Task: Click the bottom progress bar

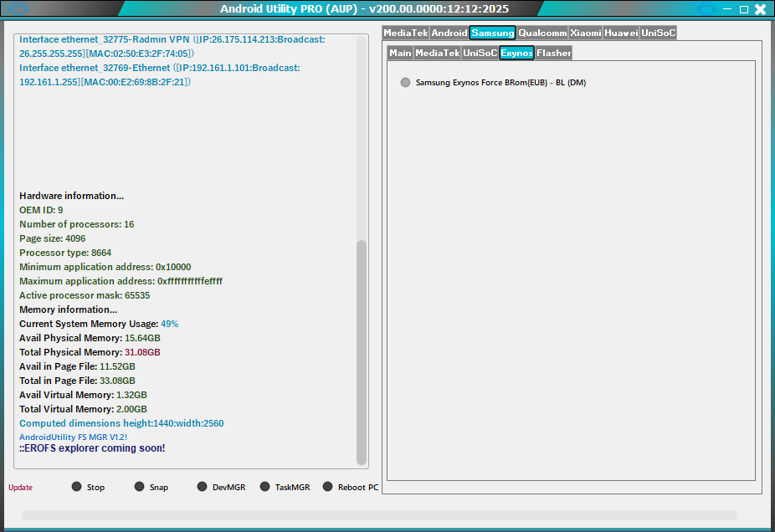Action: tap(379, 515)
